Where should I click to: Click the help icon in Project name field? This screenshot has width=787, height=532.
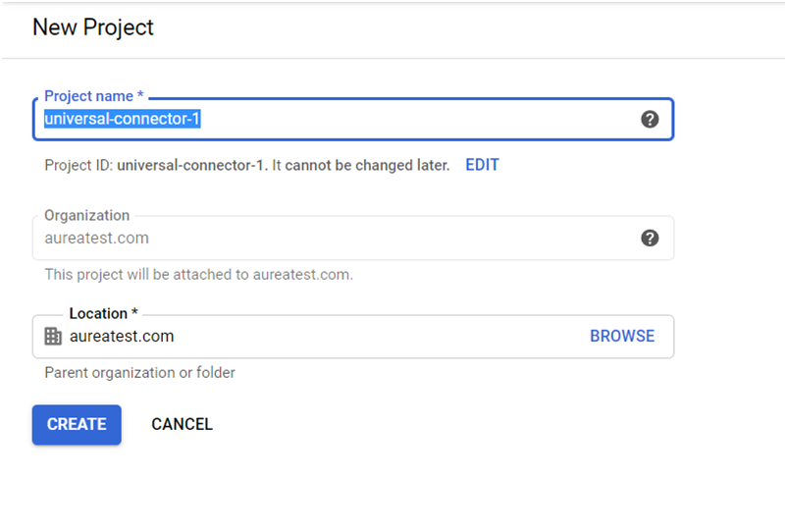(x=650, y=120)
